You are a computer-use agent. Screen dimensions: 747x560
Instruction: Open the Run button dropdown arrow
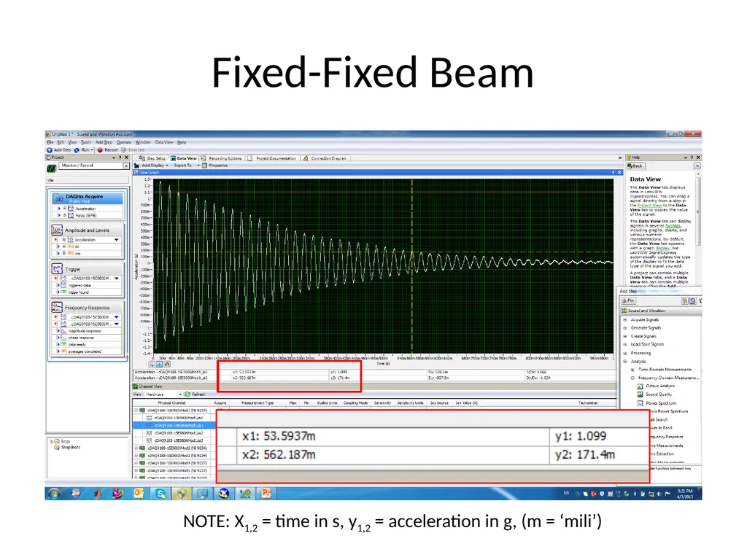(x=92, y=150)
